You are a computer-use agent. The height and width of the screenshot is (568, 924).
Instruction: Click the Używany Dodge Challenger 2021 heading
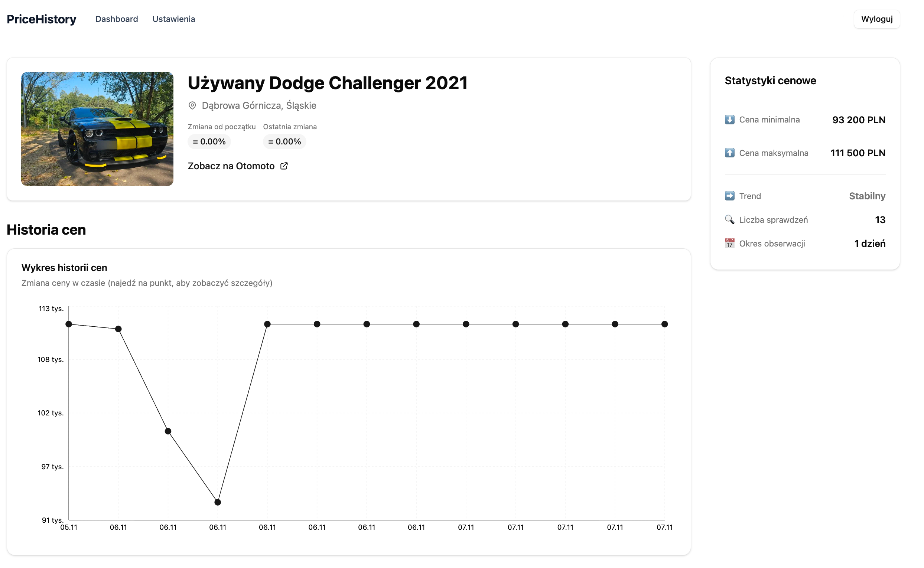[327, 83]
